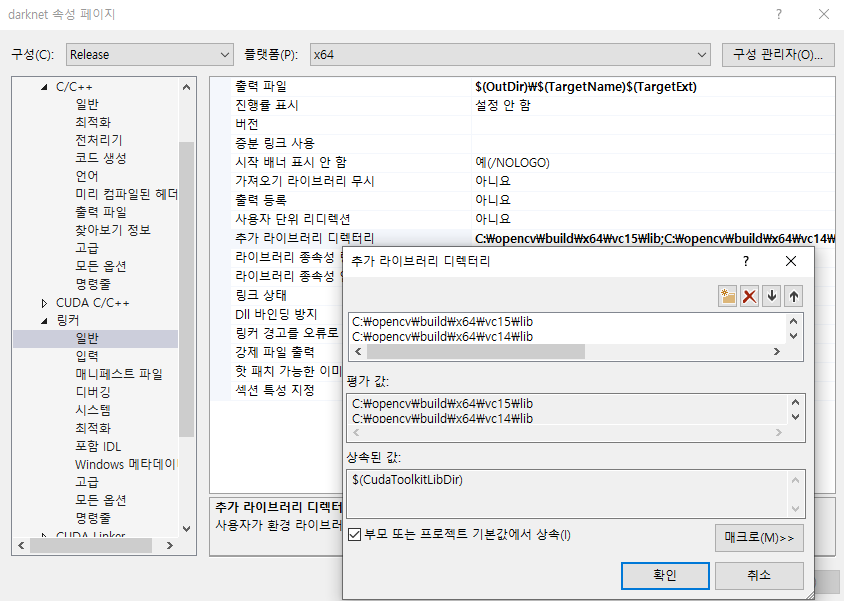Click 가져오기 라이브러리 무시 property
Image resolution: width=844 pixels, height=601 pixels.
pyautogui.click(x=522, y=181)
